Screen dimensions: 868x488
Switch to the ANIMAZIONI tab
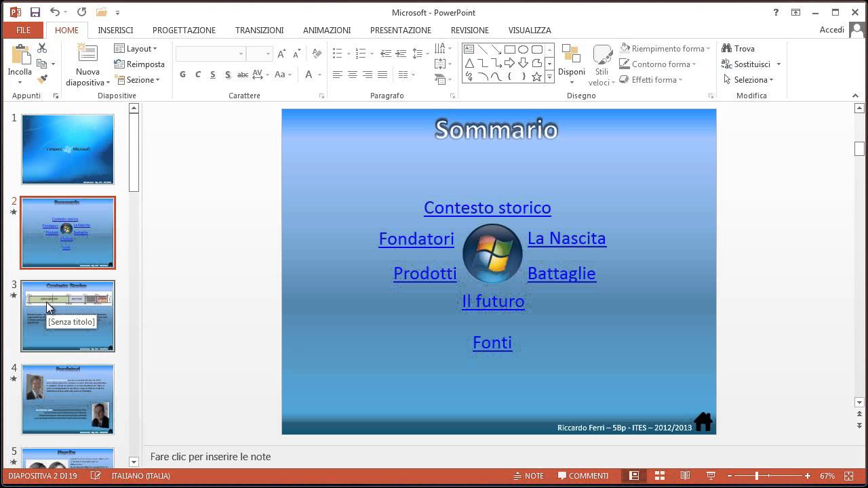click(x=327, y=30)
